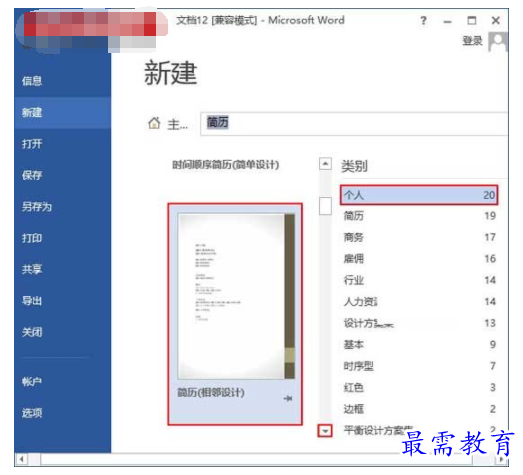Click the 登录 sign-in link
Viewport: 523px width, 475px height.
[472, 41]
